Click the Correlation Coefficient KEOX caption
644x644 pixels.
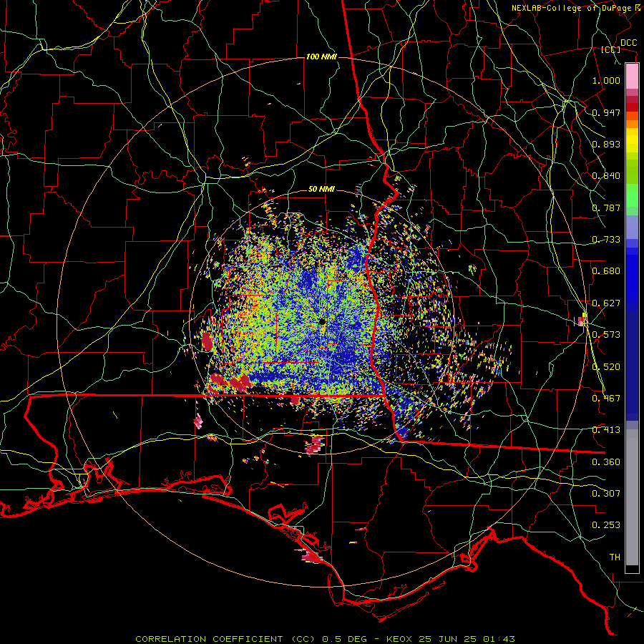pos(325,639)
